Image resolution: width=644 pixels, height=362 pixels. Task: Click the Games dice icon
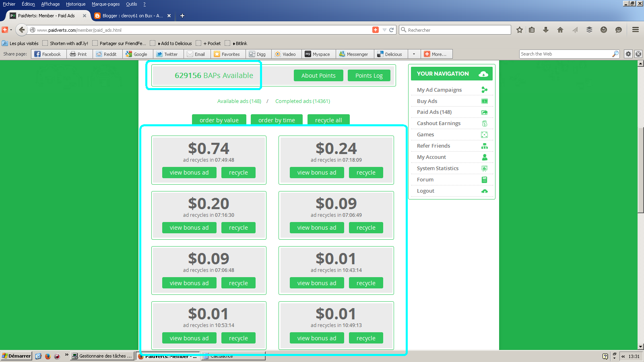coord(485,135)
